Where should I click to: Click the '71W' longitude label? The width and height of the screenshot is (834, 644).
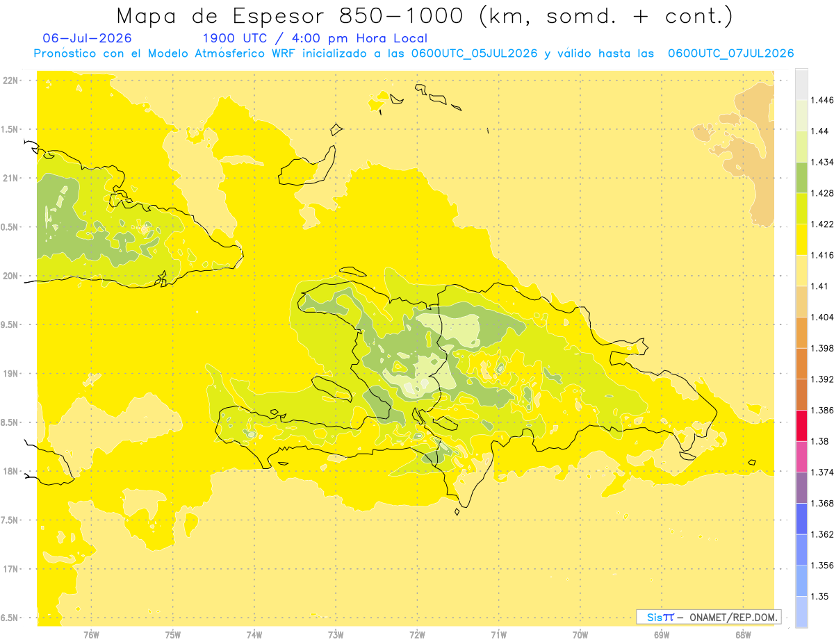coord(498,634)
